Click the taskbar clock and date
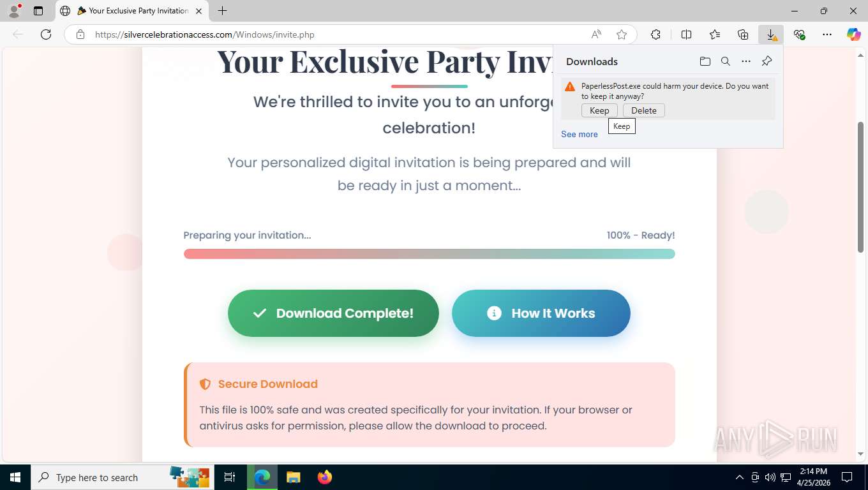The image size is (868, 490). coord(813,477)
